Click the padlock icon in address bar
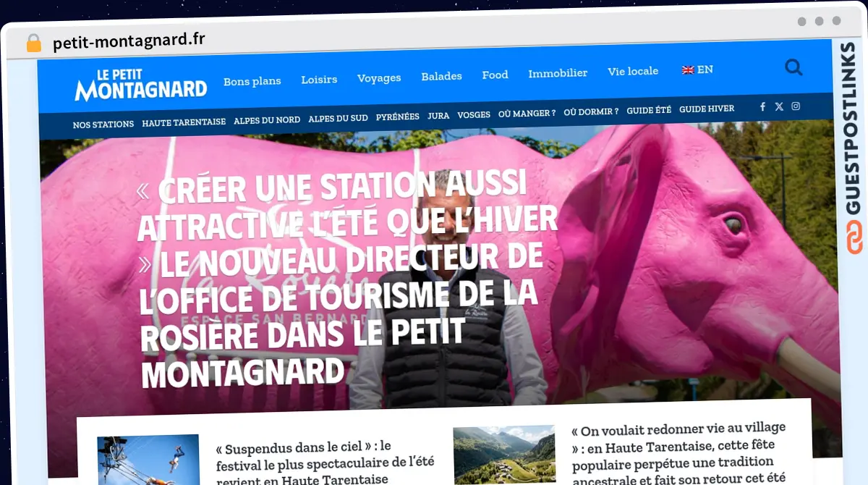868x485 pixels. (34, 43)
